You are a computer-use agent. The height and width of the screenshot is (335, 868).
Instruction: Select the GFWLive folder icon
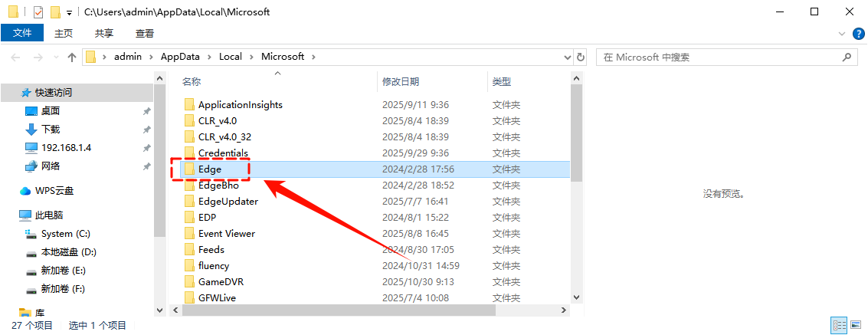[189, 298]
